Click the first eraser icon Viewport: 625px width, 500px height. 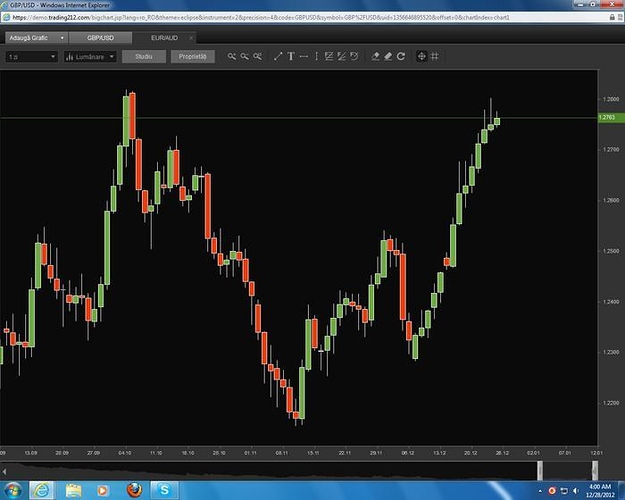pyautogui.click(x=375, y=56)
